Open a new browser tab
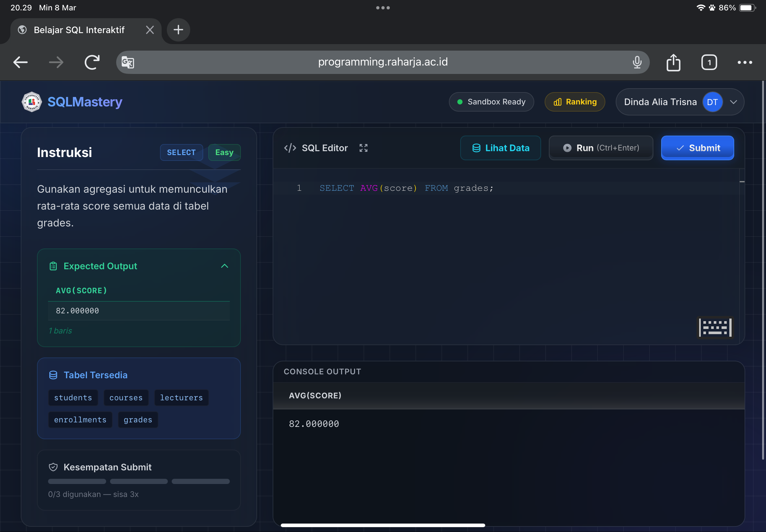Screen dimensions: 766x532 (179, 30)
